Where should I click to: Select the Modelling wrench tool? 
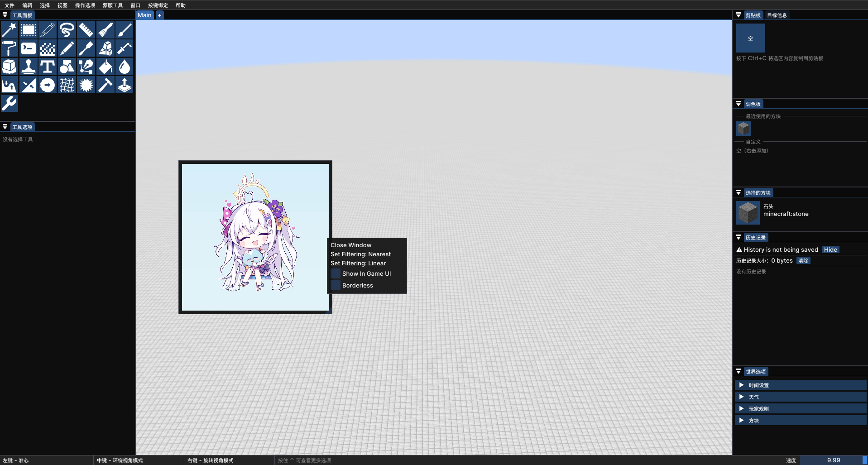pos(9,104)
